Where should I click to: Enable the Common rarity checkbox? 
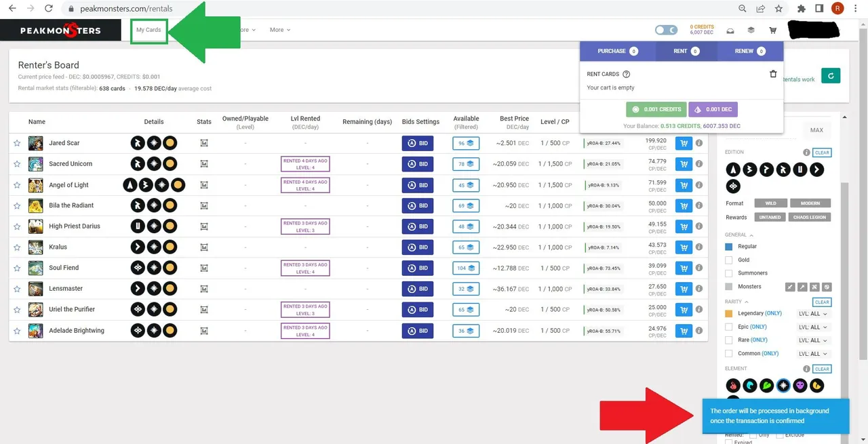point(729,354)
